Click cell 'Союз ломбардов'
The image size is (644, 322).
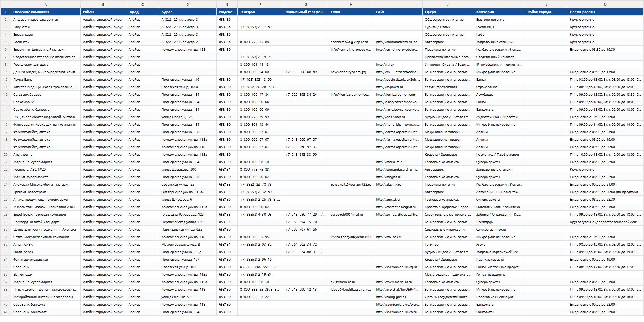click(46, 95)
